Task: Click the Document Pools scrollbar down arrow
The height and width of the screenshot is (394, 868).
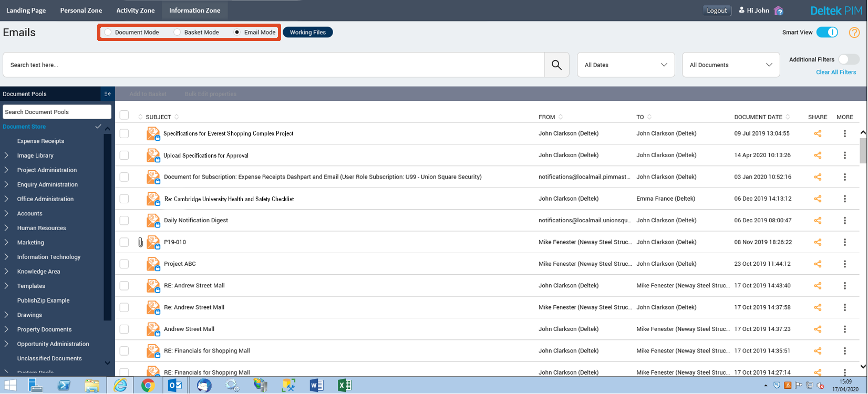Action: [x=107, y=363]
